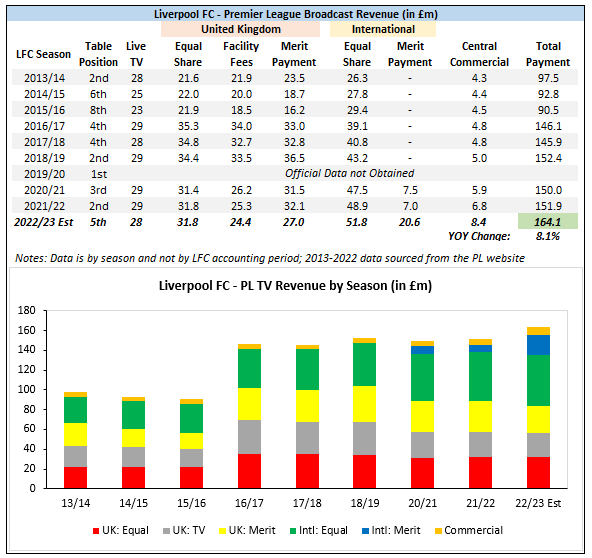Click the yellow UK: Merit legend swatch
Screen dimensions: 592x558
pos(222,531)
